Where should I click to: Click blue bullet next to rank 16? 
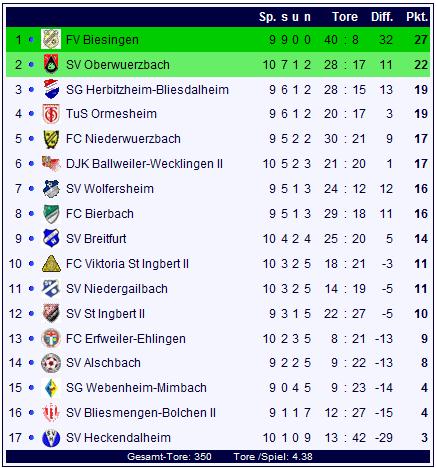coord(31,413)
